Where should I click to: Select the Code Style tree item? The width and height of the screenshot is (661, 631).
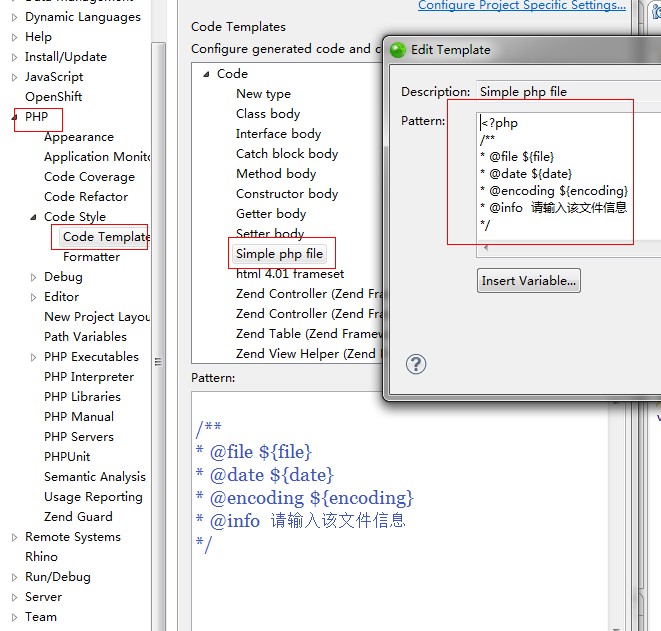pos(75,217)
